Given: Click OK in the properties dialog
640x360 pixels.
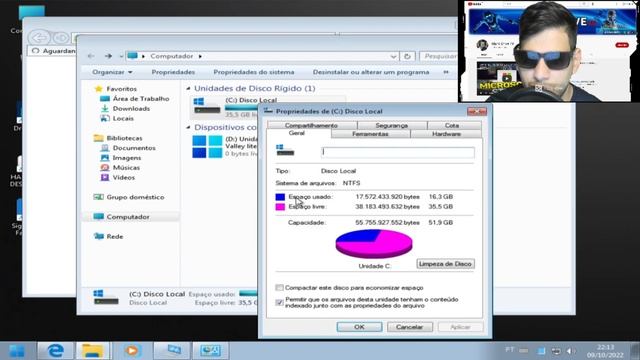Looking at the screenshot, I should pyautogui.click(x=359, y=327).
